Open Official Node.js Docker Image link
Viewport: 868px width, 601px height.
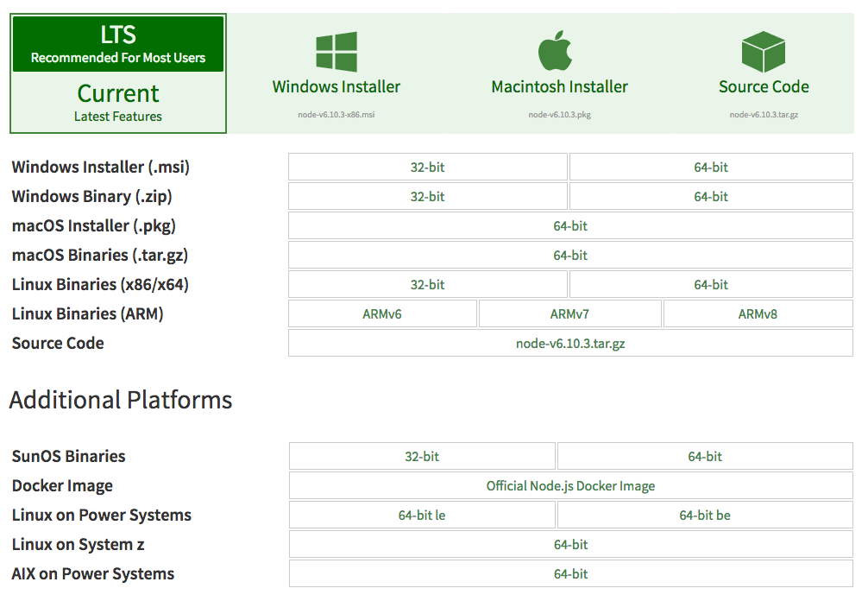pyautogui.click(x=570, y=485)
